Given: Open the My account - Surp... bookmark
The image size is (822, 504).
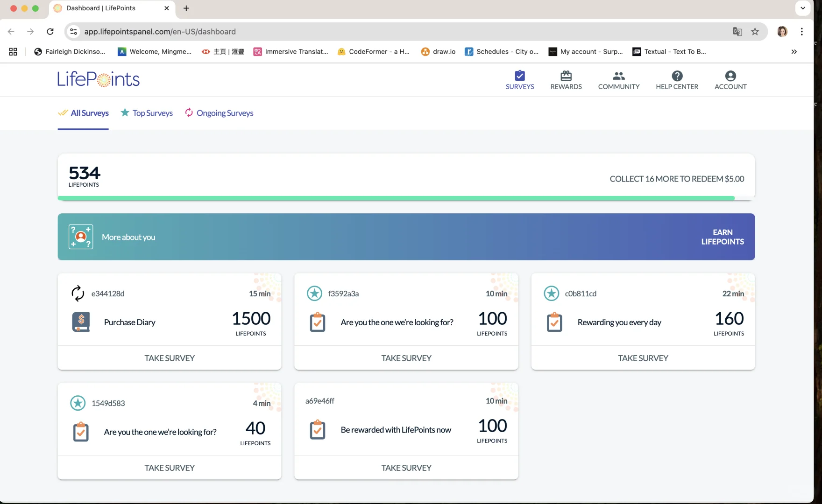Looking at the screenshot, I should 586,52.
